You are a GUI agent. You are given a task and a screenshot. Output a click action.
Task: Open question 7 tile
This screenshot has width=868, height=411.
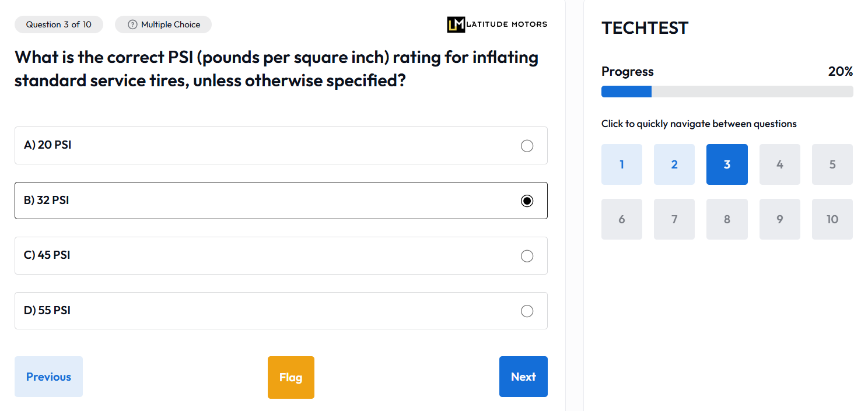click(674, 219)
